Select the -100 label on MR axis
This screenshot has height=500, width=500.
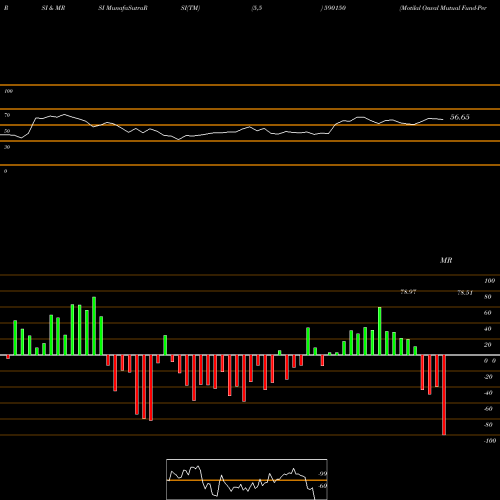(490, 441)
